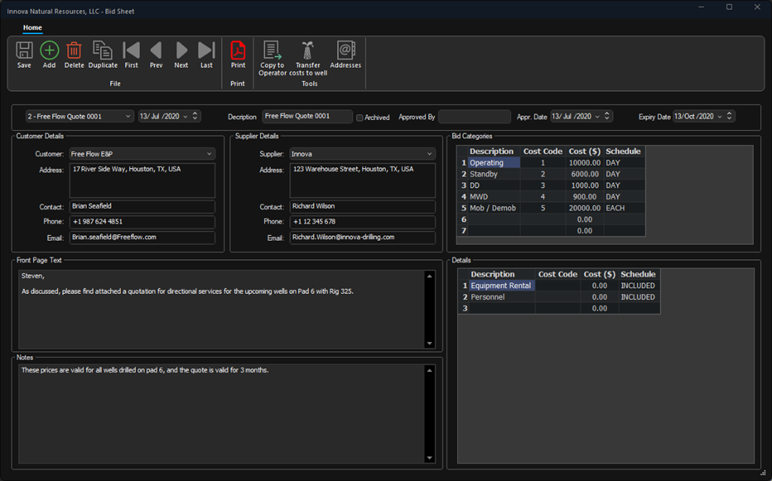Select the Operating row in Bid Categories
Viewport: 772px width, 481px height.
point(493,162)
